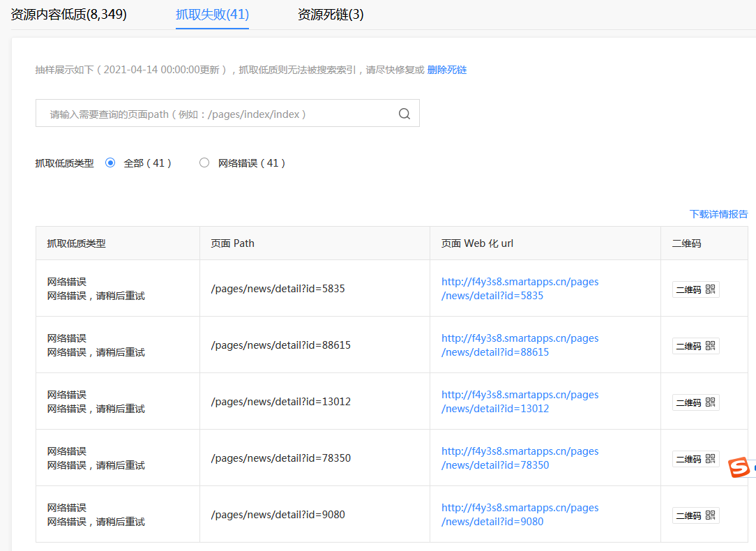Switch to 资源死链(3) tab
756x551 pixels.
coord(331,15)
